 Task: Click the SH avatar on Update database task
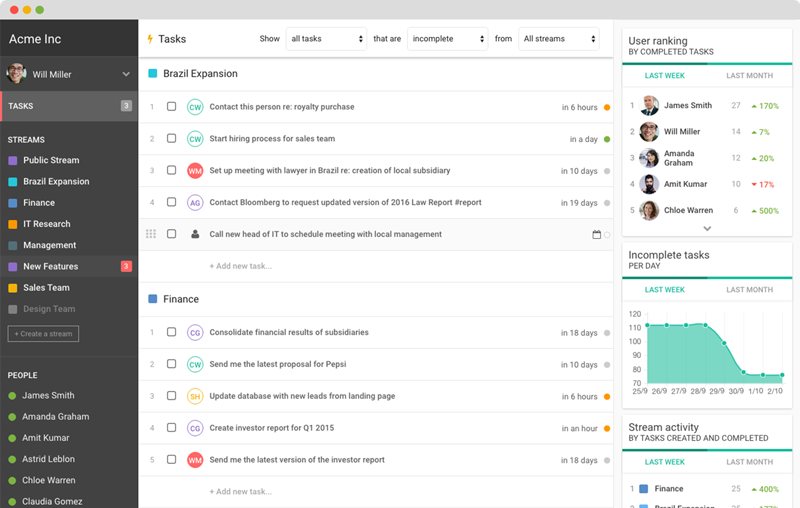click(195, 396)
